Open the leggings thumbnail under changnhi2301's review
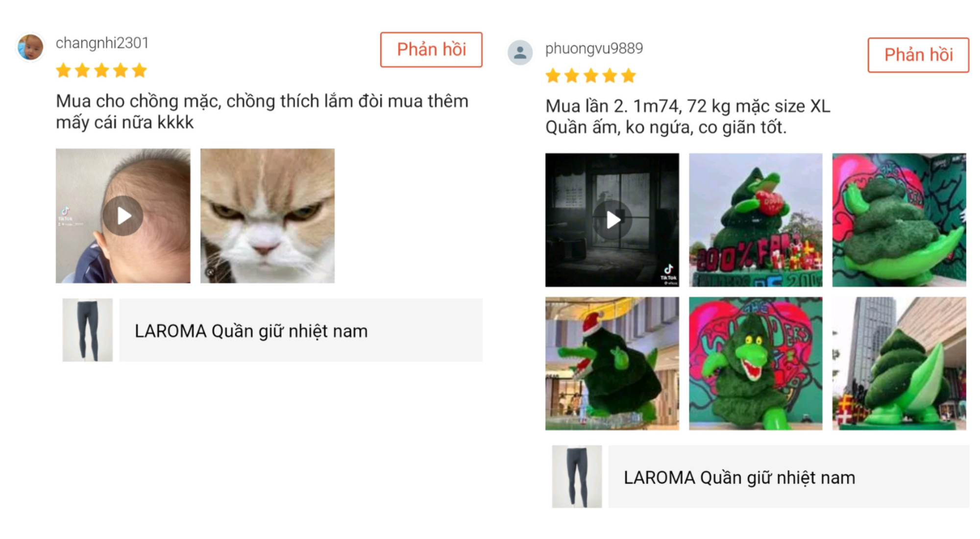The width and height of the screenshot is (980, 539). (87, 330)
